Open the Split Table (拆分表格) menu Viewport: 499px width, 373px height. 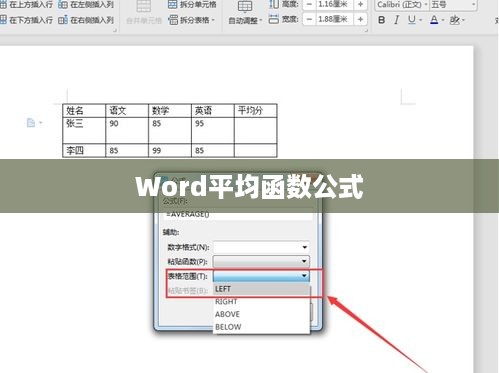192,20
